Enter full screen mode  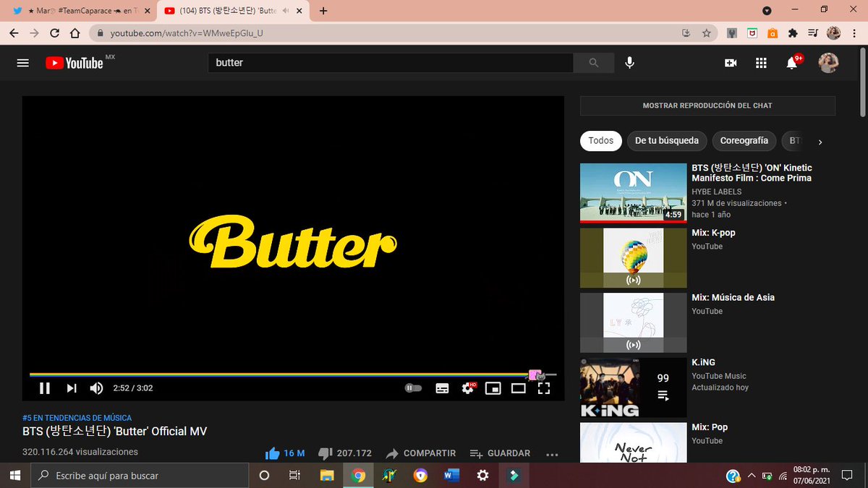pyautogui.click(x=544, y=388)
